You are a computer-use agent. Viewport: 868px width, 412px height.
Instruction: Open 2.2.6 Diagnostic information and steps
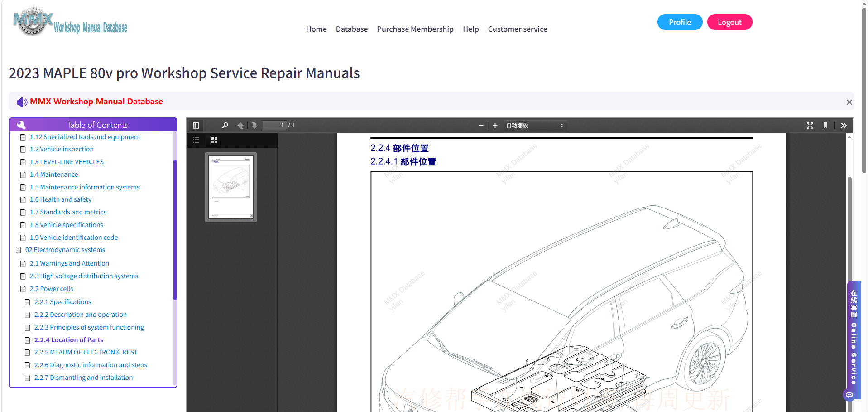(91, 365)
